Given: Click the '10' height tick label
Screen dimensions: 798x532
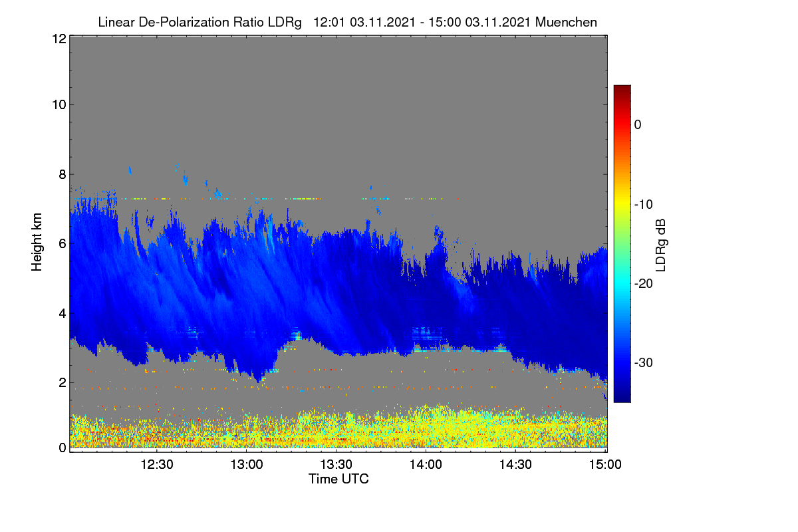Looking at the screenshot, I should [x=58, y=104].
